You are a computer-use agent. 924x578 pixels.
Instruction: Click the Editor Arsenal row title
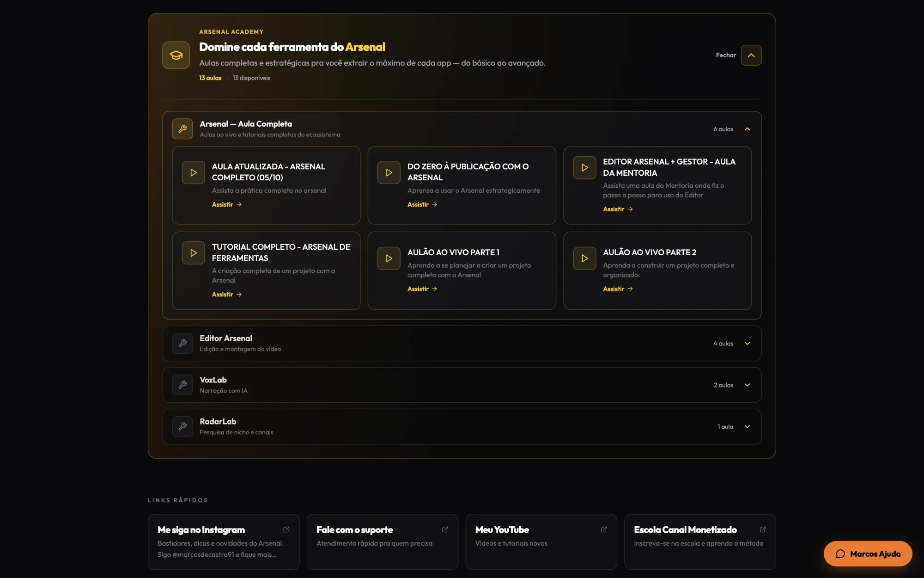(226, 338)
